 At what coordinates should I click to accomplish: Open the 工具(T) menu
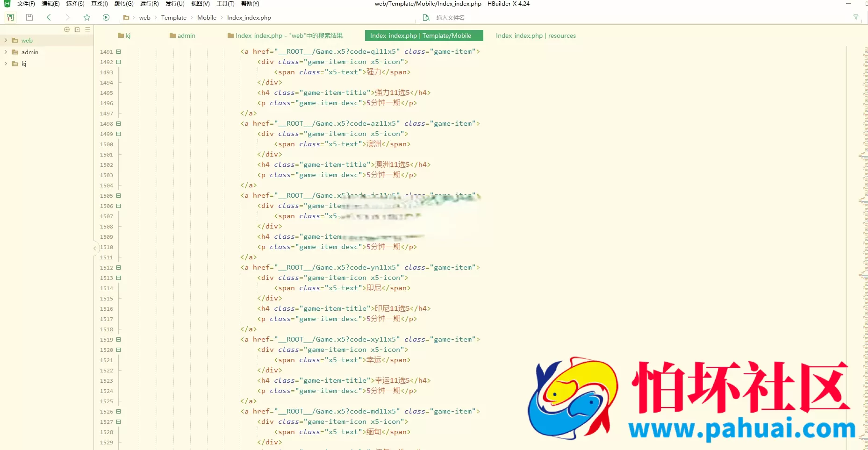click(225, 4)
